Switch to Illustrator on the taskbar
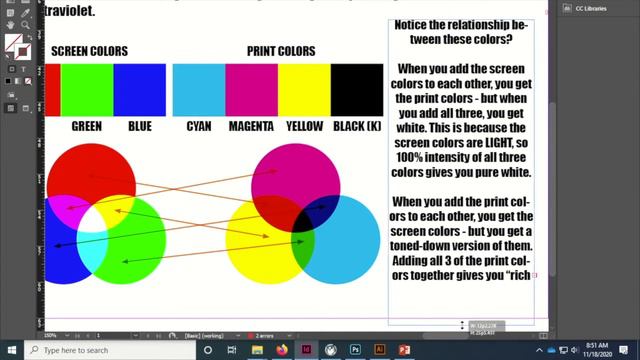Screen dimensions: 640x360 [x=380, y=350]
